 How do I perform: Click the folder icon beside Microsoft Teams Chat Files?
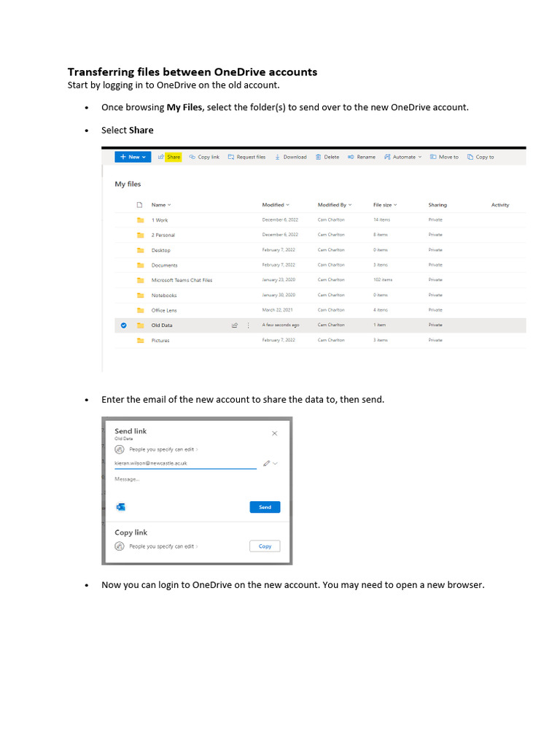[x=140, y=280]
